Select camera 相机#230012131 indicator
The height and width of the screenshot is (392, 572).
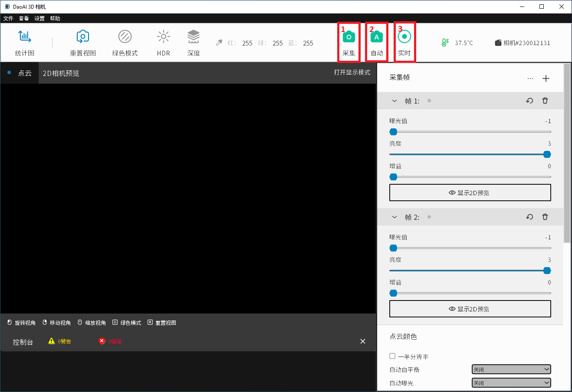tap(523, 43)
